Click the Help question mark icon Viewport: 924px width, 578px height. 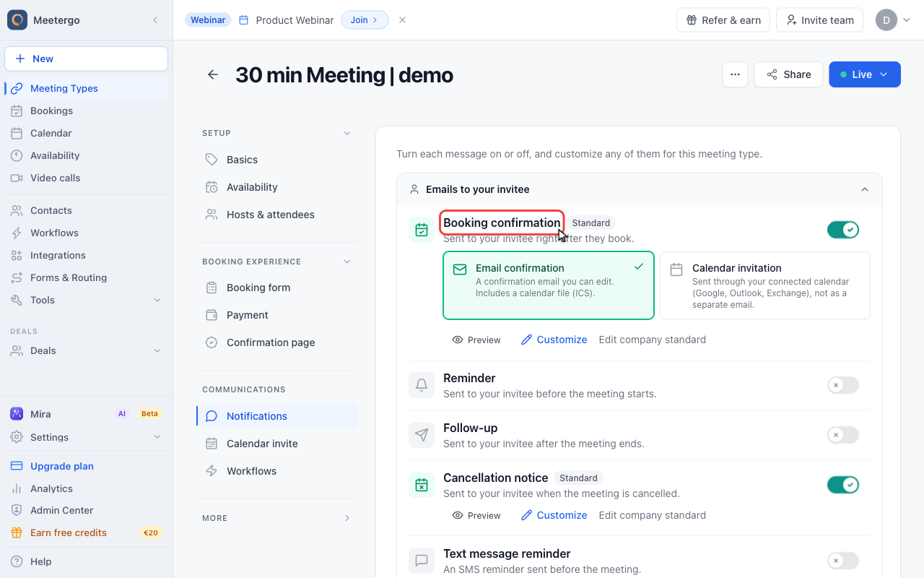(17, 561)
